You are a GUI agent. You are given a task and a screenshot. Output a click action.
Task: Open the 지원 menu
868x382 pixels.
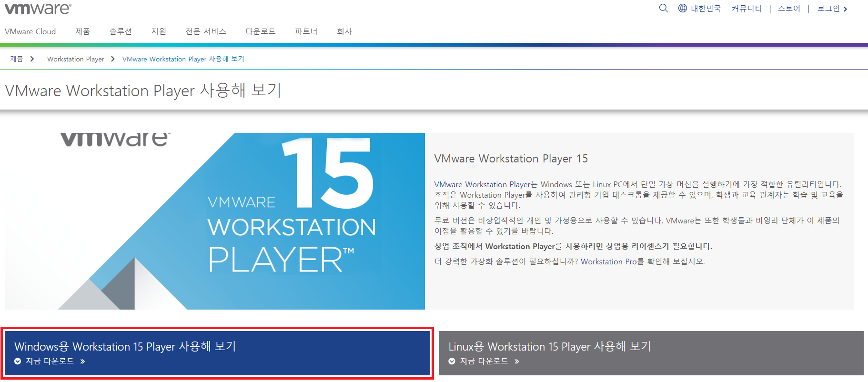pos(159,31)
